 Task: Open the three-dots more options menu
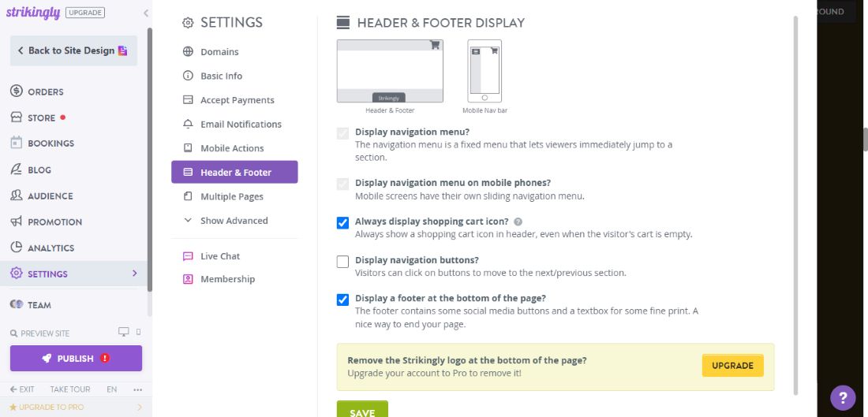[x=138, y=389]
